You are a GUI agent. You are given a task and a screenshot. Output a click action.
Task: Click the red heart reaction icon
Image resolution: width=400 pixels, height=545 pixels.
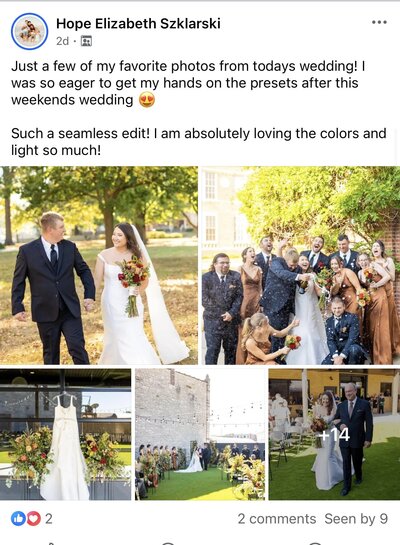(34, 518)
